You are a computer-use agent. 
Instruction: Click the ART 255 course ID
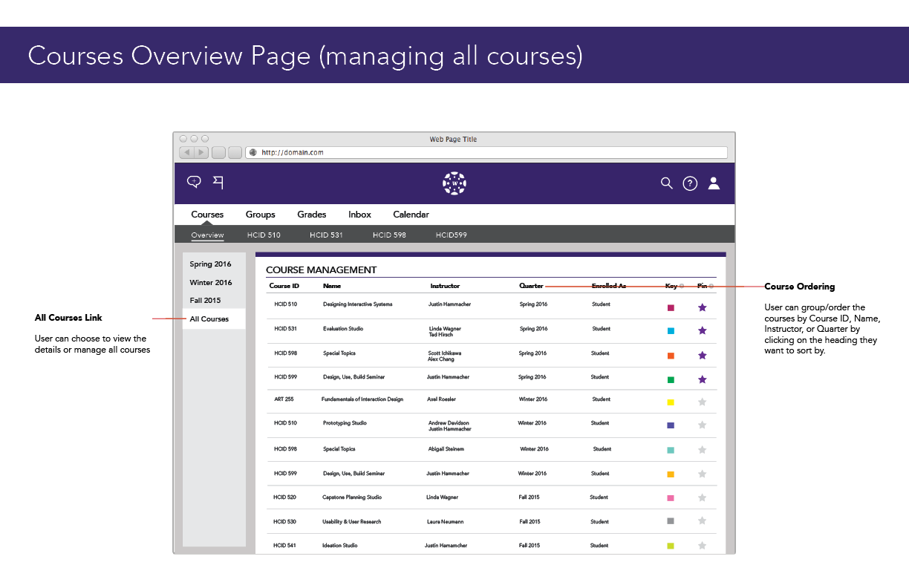284,399
